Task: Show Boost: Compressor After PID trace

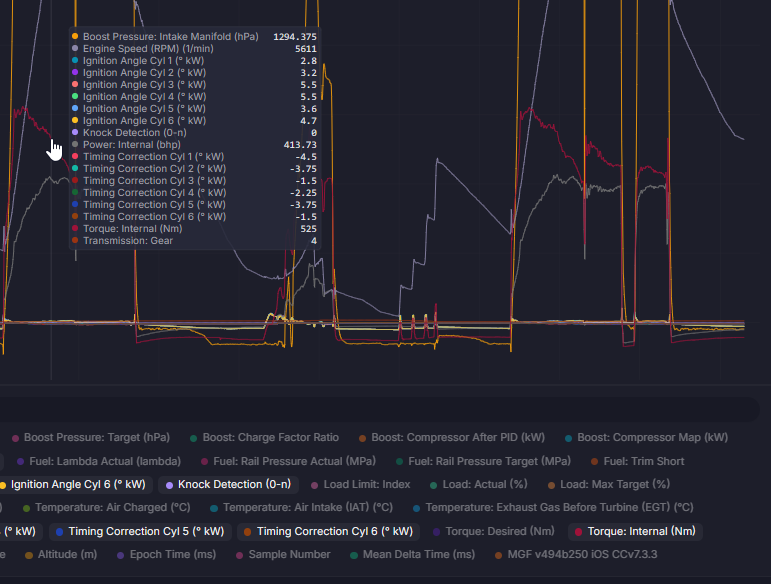Action: pyautogui.click(x=452, y=438)
